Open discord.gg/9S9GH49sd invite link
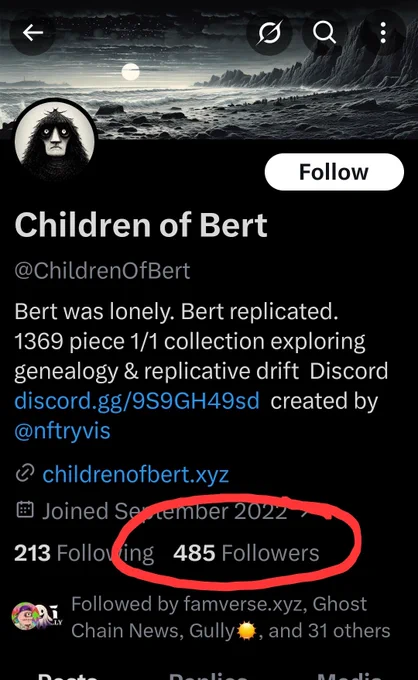This screenshot has width=418, height=680. (x=137, y=401)
